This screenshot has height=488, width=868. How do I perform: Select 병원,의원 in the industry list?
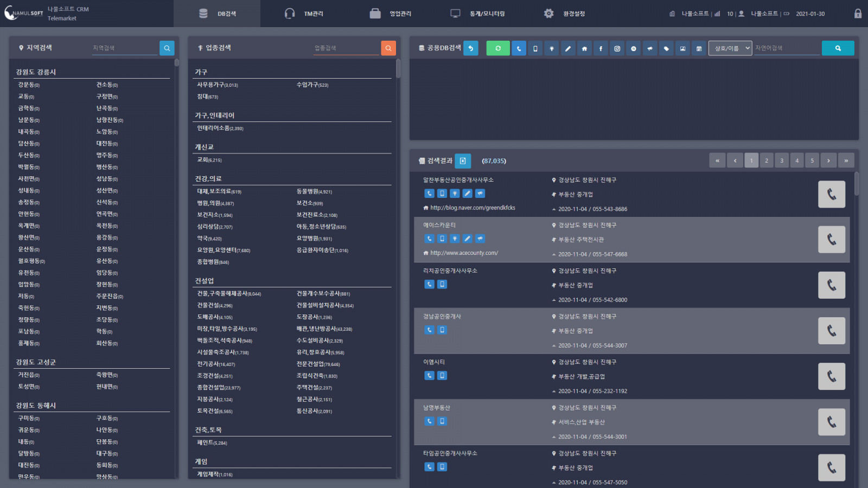[x=215, y=203]
